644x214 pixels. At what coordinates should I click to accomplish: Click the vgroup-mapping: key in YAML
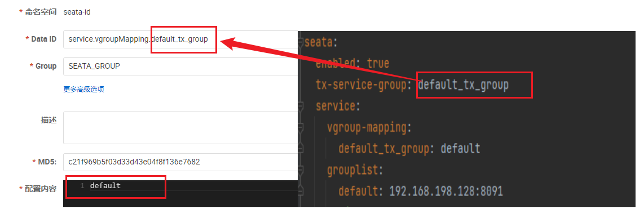(369, 127)
